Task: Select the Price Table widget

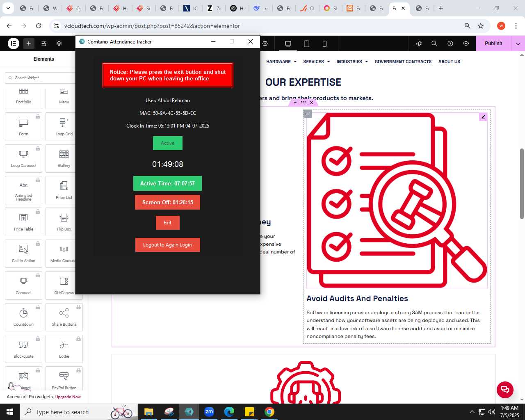Action: coord(23,222)
